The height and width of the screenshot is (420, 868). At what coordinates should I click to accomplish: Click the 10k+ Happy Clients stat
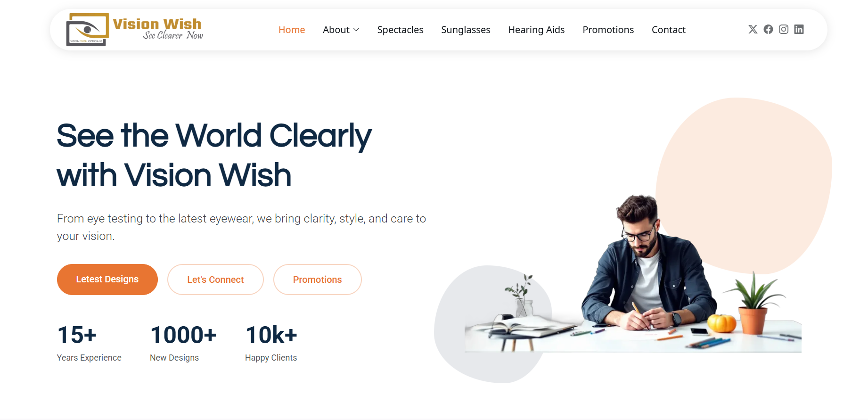pos(271,343)
